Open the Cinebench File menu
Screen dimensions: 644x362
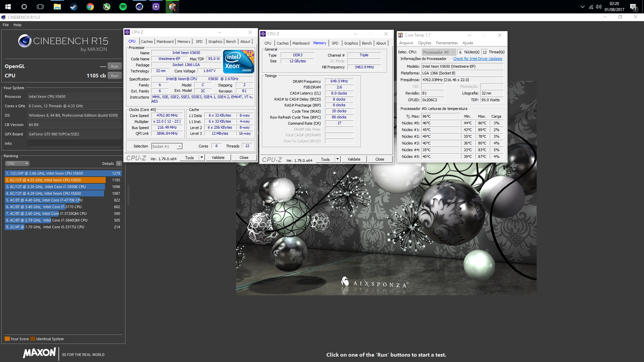point(6,25)
